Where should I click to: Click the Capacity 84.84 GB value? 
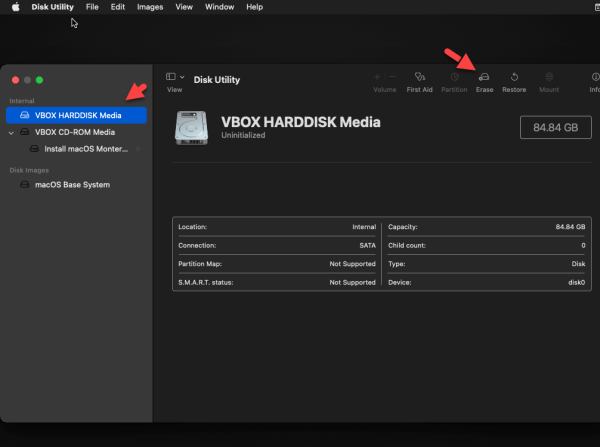570,227
